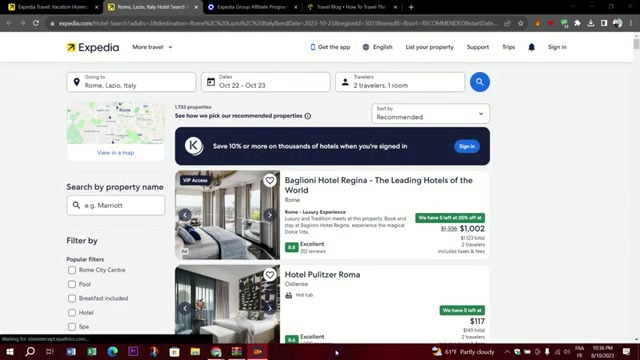
Task: Click the blue search magnifier button
Action: tap(480, 82)
